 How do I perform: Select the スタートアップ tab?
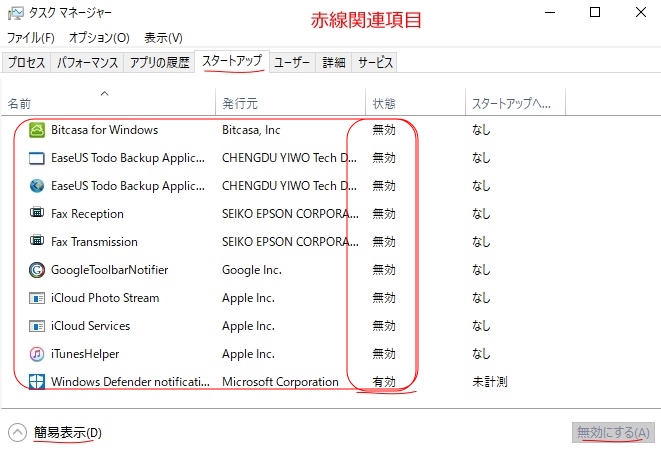(232, 61)
